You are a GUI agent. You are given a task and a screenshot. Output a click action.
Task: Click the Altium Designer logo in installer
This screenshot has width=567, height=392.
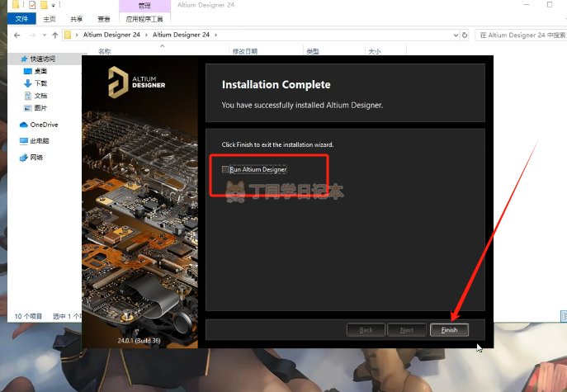137,82
